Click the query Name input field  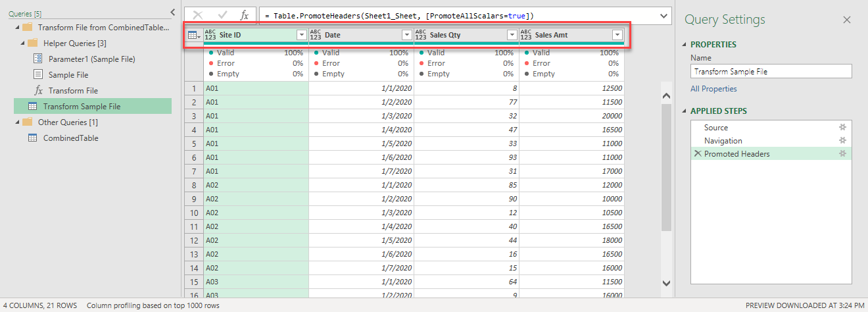771,72
